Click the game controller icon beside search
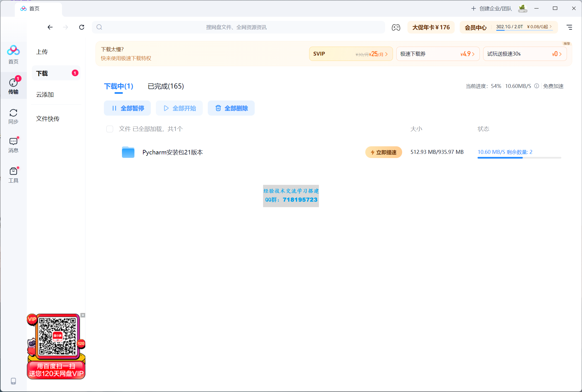 click(396, 27)
